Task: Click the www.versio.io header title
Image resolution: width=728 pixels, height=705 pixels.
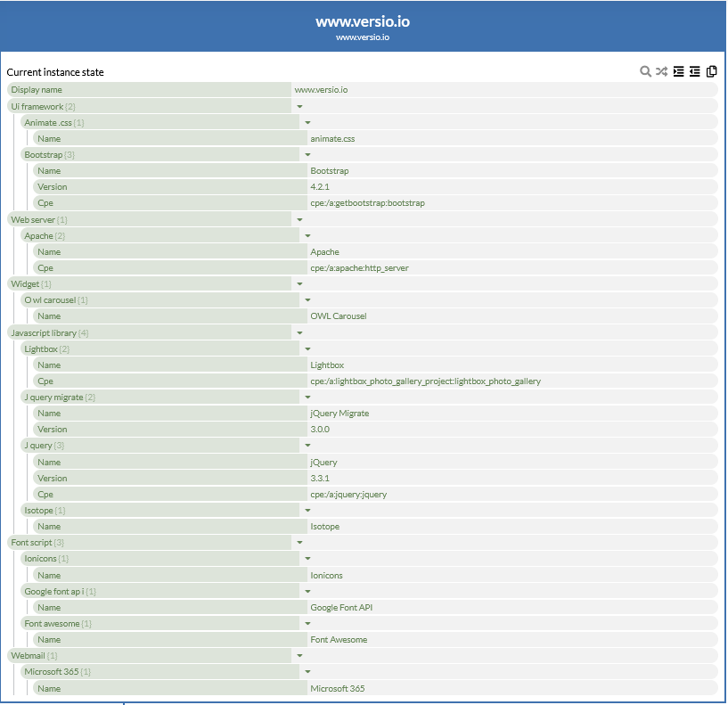Action: (363, 21)
